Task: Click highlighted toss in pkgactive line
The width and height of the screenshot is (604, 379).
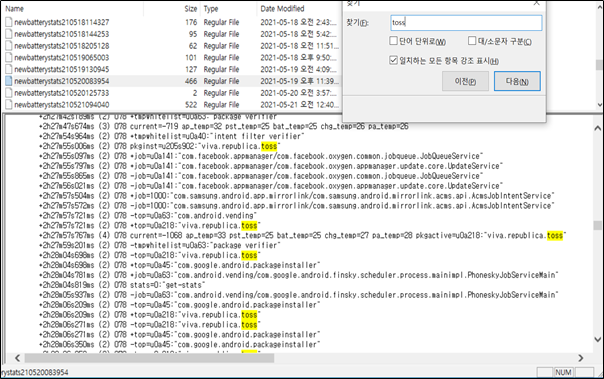Action: [555, 235]
